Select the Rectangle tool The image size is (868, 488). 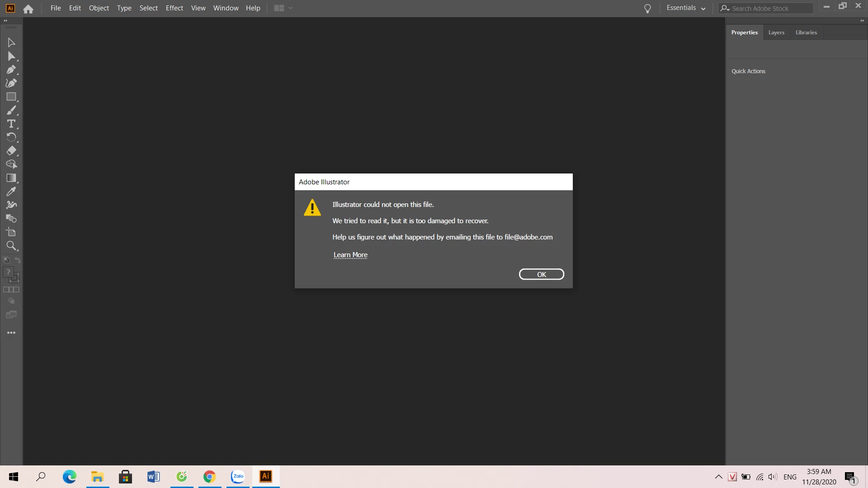11,97
